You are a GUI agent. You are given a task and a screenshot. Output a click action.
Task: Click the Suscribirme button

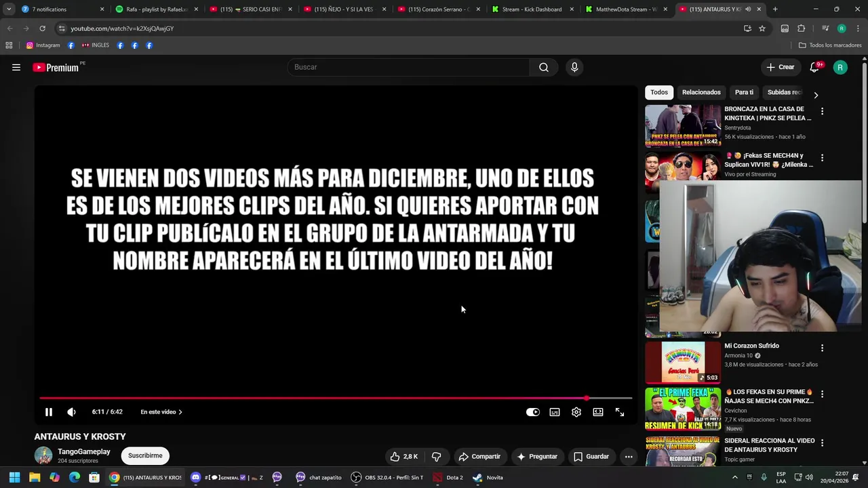[145, 455]
